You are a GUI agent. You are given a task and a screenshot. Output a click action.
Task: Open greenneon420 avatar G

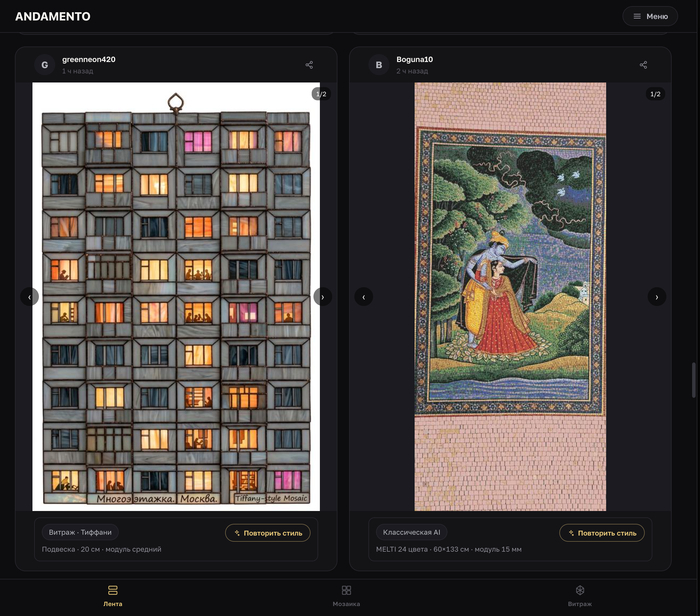45,65
